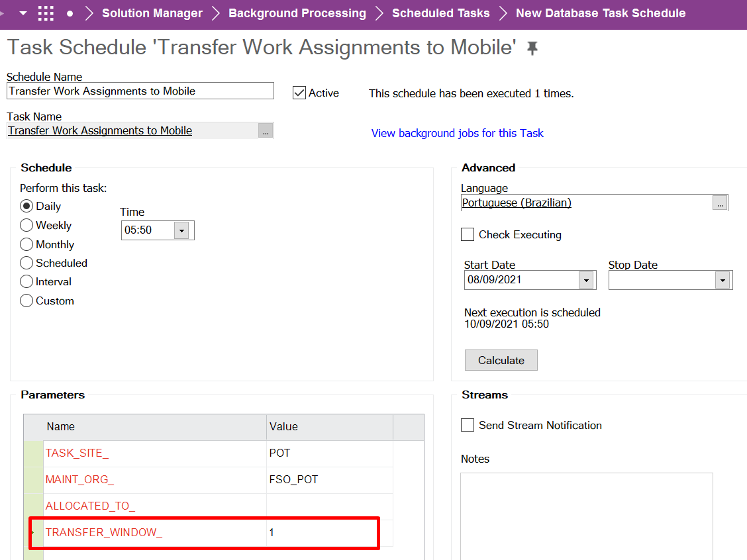This screenshot has width=747, height=560.
Task: Click the POT value cell
Action: [x=330, y=453]
